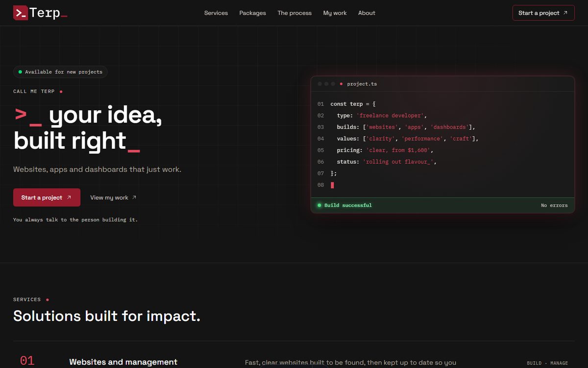Open My work in the navigation

(335, 13)
